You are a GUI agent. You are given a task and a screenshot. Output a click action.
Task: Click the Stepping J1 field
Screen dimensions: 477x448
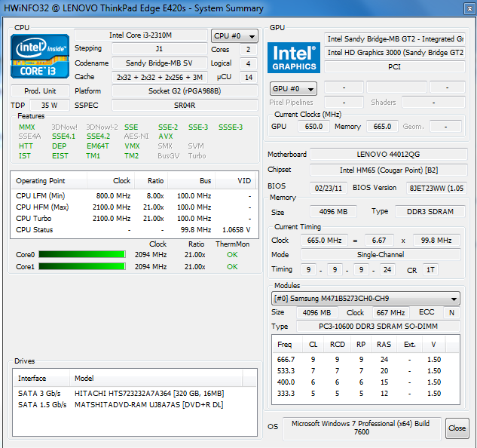click(160, 49)
